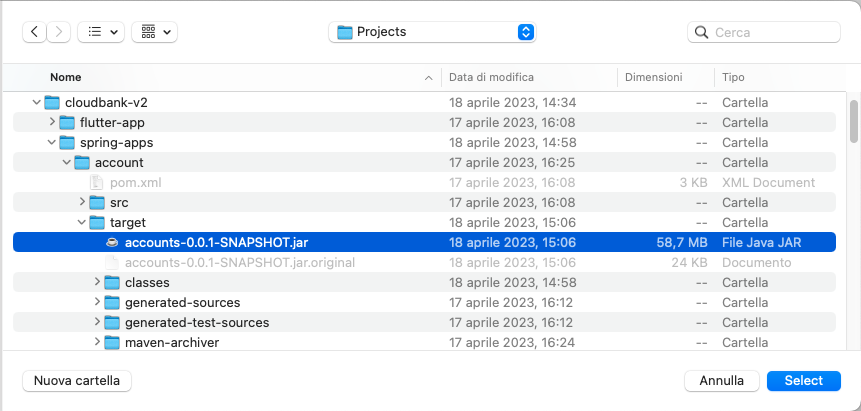Click the target folder icon
This screenshot has width=861, height=411.
click(97, 222)
